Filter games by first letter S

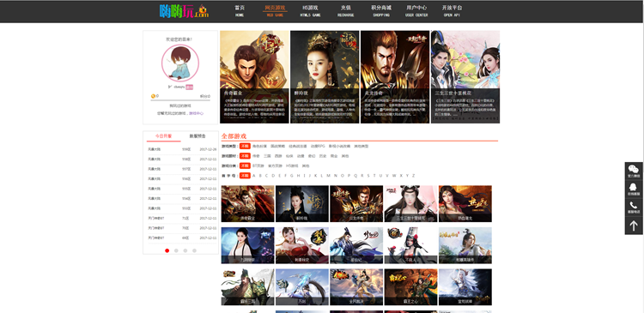tap(368, 176)
